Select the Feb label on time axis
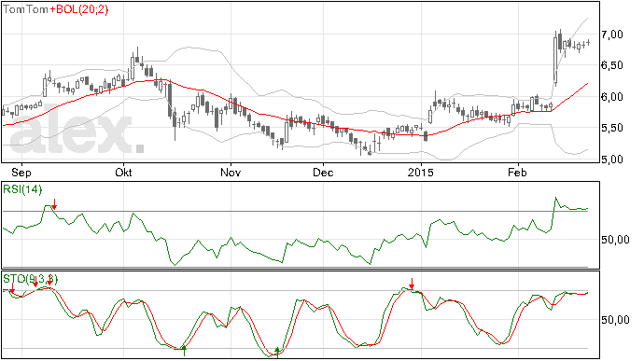This screenshot has height=361, width=644. click(x=517, y=172)
